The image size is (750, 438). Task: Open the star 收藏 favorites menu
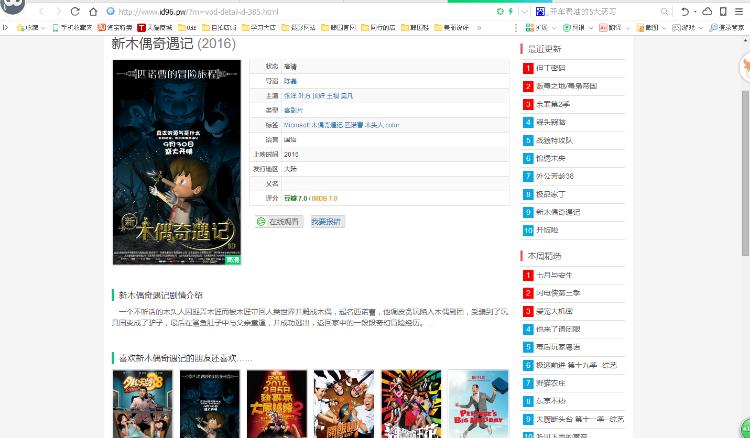click(30, 28)
